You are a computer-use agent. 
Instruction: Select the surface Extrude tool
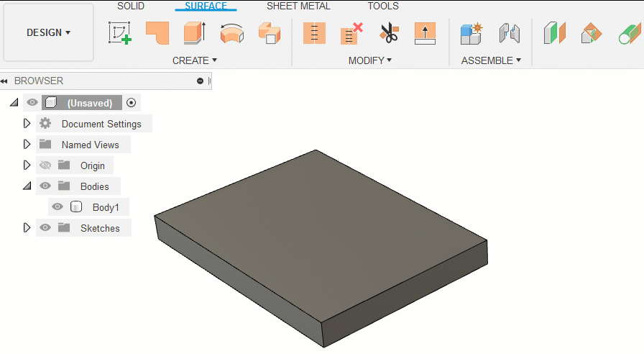(x=195, y=32)
